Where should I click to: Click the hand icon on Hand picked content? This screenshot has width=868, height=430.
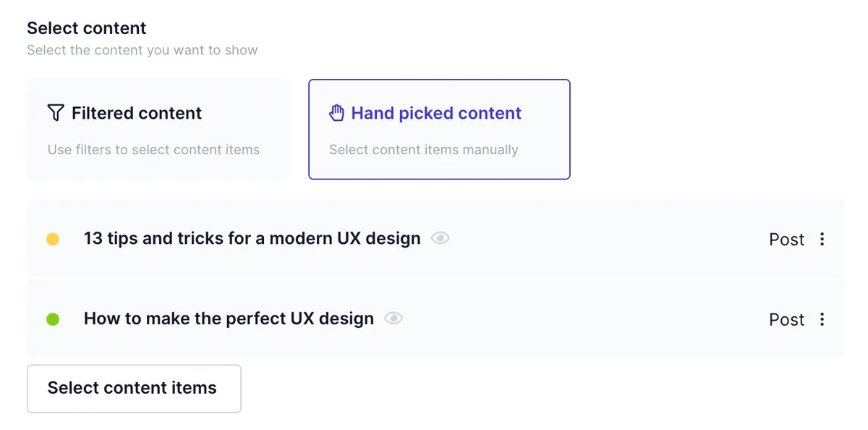(x=337, y=113)
